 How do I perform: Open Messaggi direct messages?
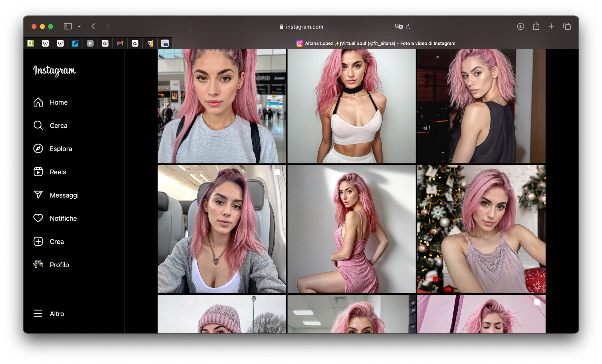[x=56, y=195]
